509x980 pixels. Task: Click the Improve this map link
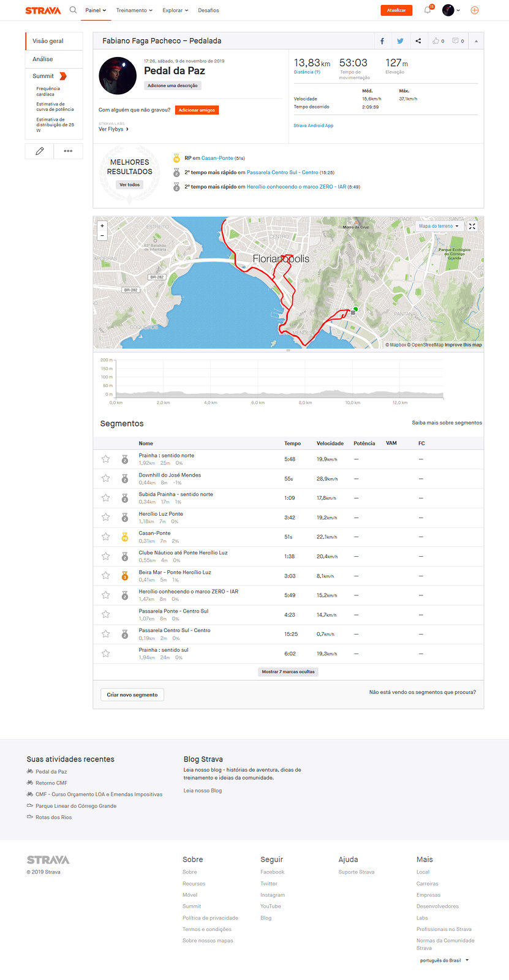[463, 345]
